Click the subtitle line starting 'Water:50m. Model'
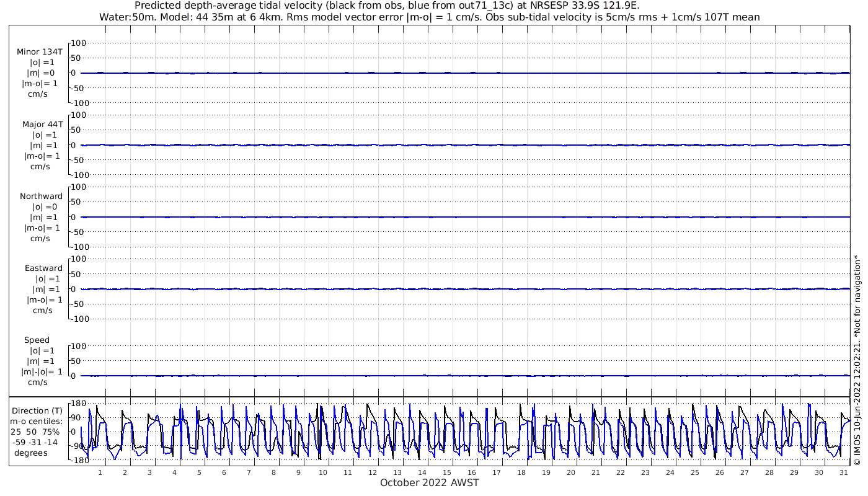868x496 pixels. point(430,17)
